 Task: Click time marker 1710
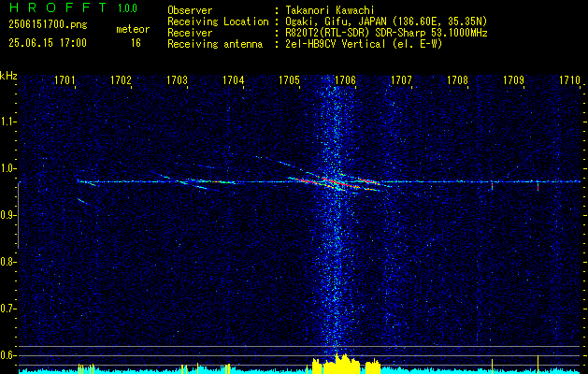point(570,79)
